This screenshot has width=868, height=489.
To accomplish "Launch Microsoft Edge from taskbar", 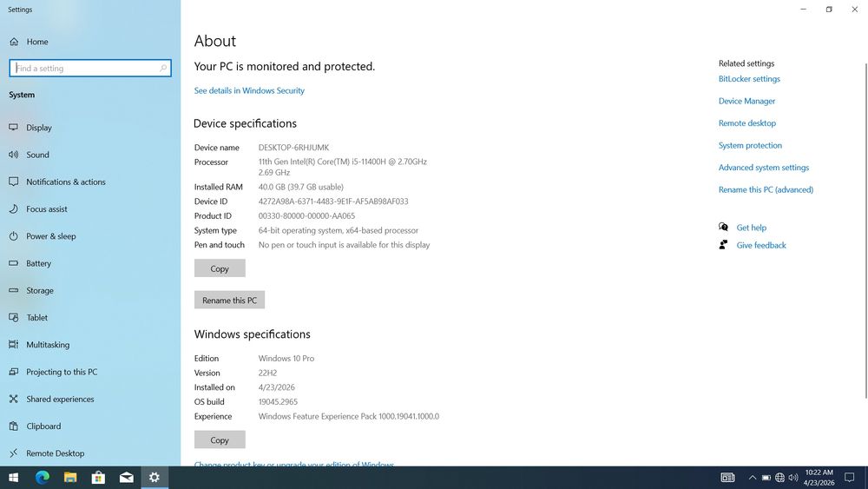I will point(42,478).
